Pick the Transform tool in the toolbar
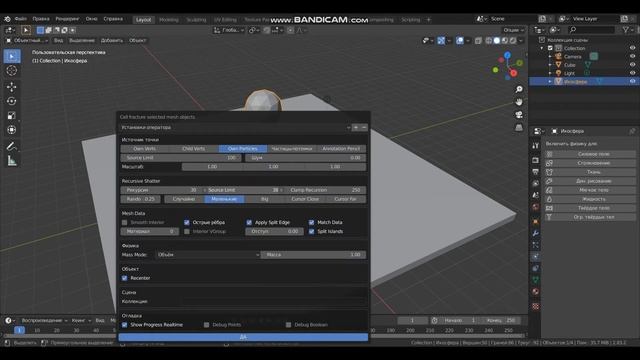 (12, 130)
